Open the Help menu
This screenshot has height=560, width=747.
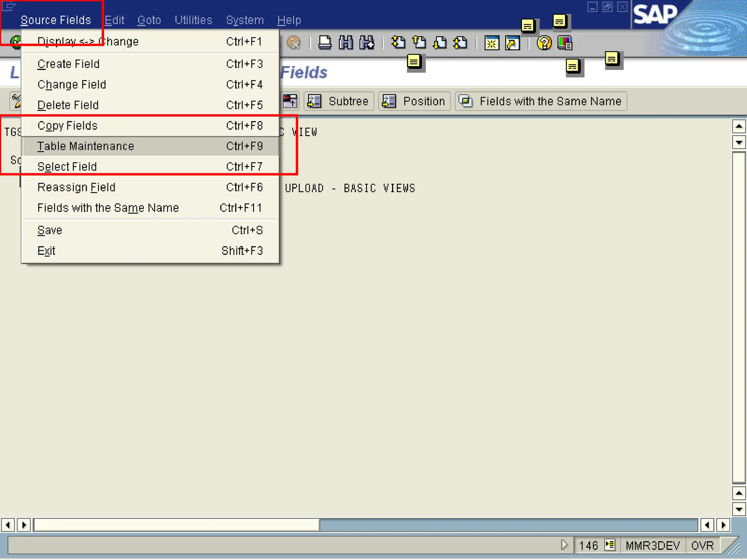click(x=289, y=20)
